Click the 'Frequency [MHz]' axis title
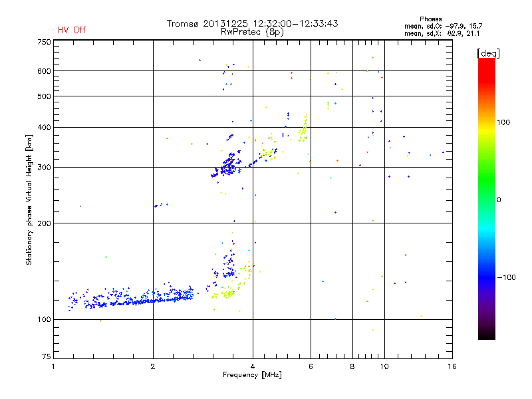 [252, 375]
